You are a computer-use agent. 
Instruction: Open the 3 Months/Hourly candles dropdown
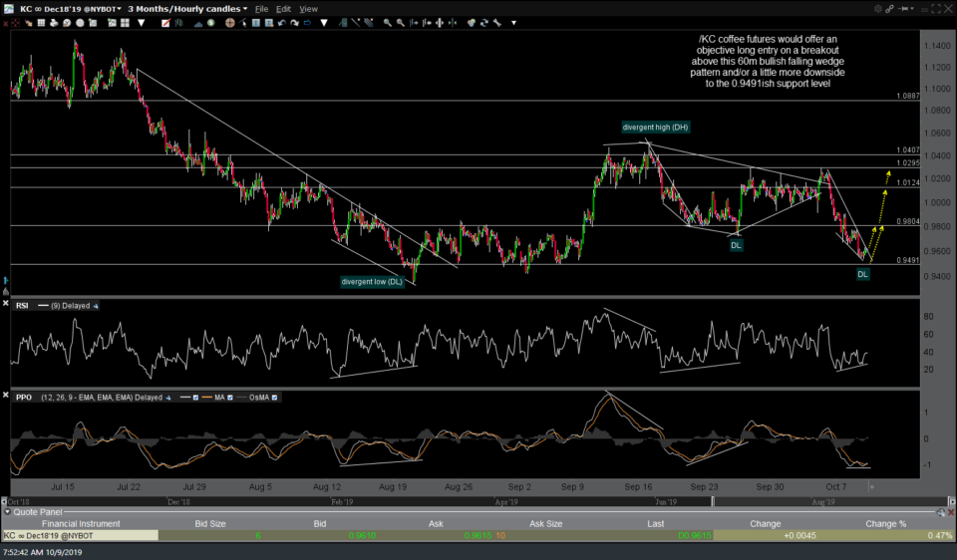click(x=244, y=8)
